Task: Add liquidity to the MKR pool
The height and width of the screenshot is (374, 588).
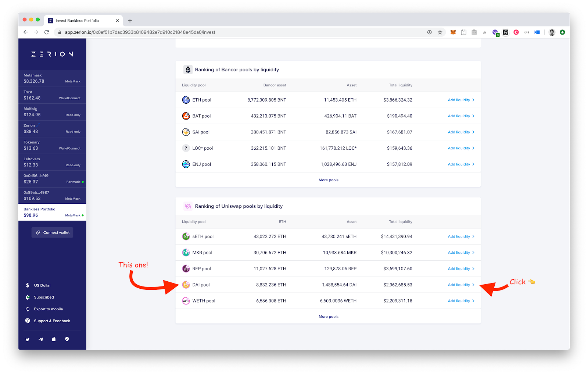Action: (461, 253)
